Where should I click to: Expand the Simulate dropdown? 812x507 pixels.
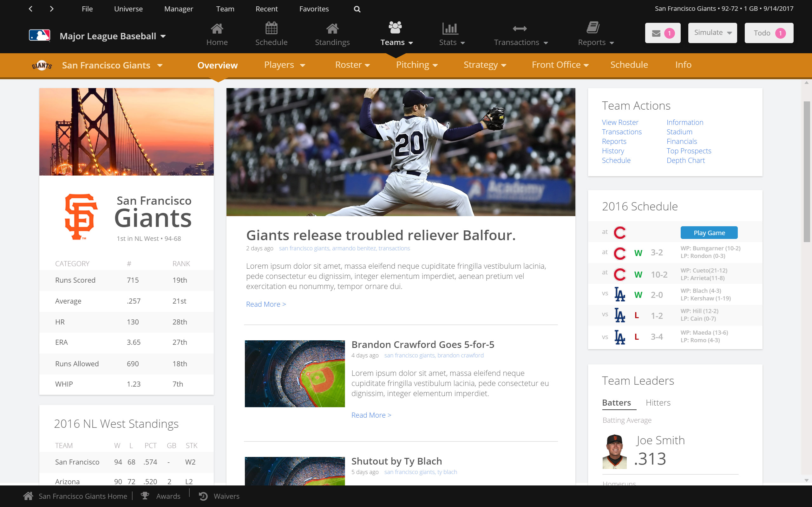pos(712,33)
